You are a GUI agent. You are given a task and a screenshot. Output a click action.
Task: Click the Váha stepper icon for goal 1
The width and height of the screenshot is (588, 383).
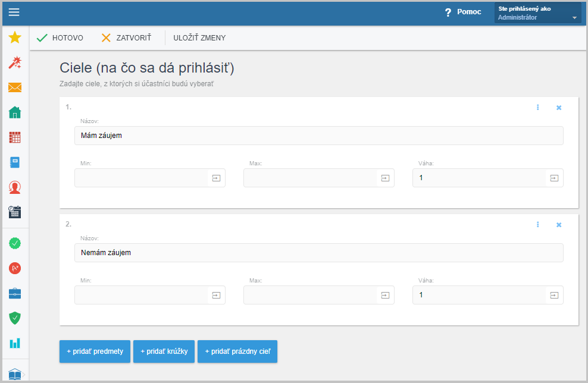pos(554,178)
